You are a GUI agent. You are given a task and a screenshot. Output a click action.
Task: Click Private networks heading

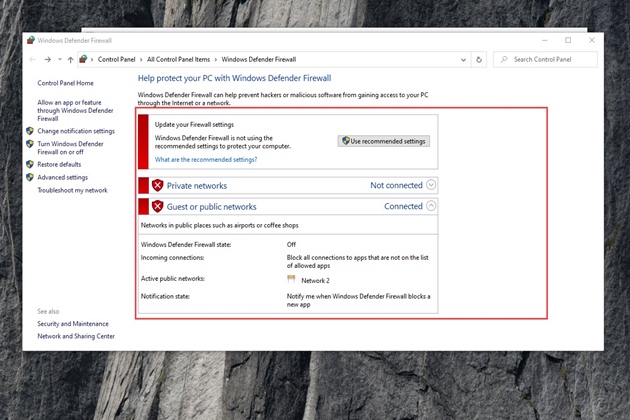point(197,186)
